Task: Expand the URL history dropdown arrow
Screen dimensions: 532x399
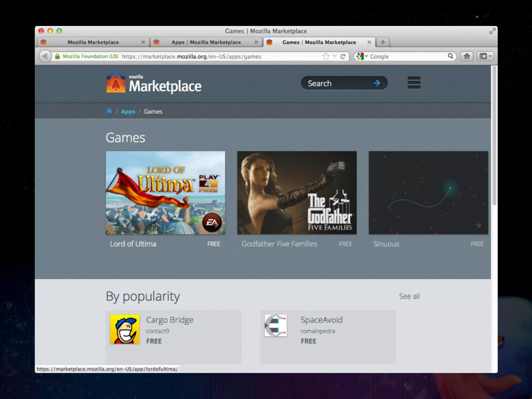Action: coord(335,56)
